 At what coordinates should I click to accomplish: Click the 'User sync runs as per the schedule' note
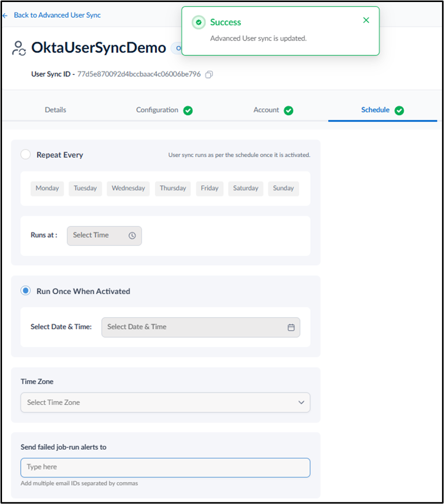click(239, 155)
